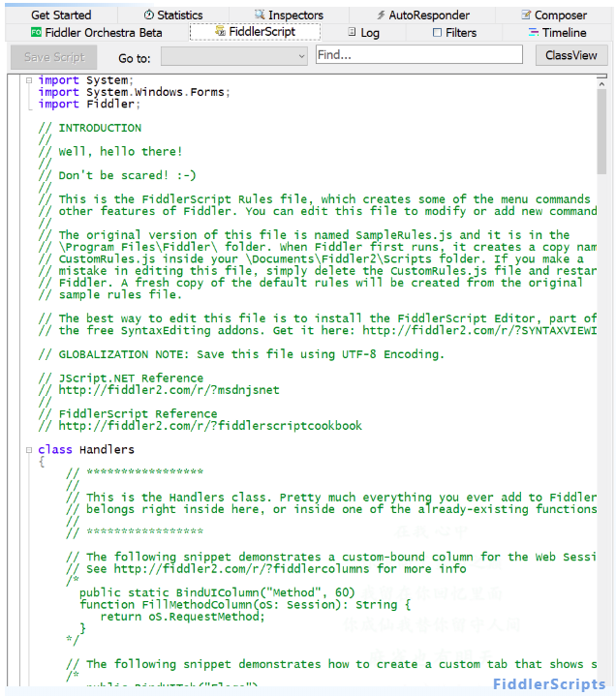Click the vertical scrollbar thumb

(x=601, y=132)
